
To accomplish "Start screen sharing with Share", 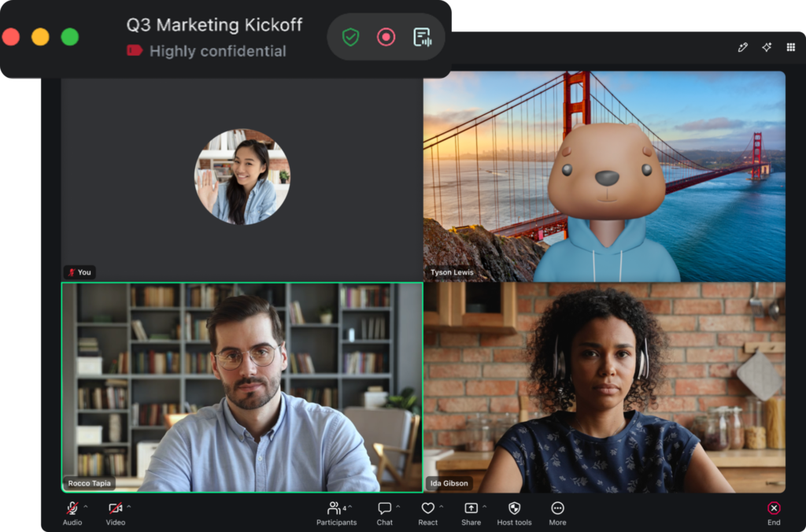I will click(x=471, y=514).
